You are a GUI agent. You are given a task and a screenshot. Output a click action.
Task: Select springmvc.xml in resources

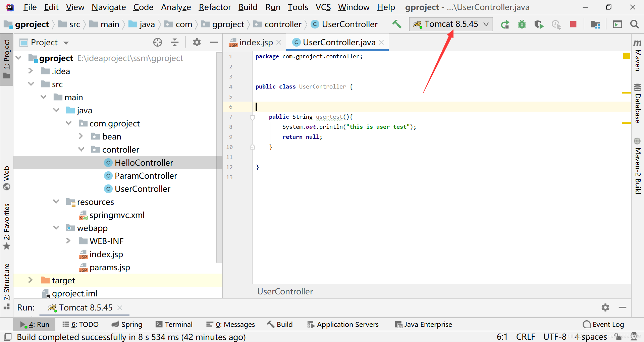(112, 215)
